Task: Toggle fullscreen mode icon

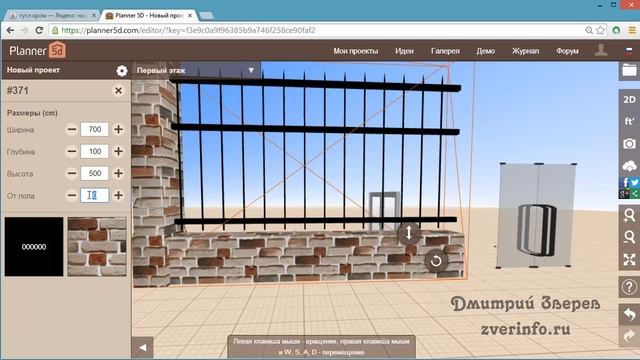Action: click(x=629, y=259)
